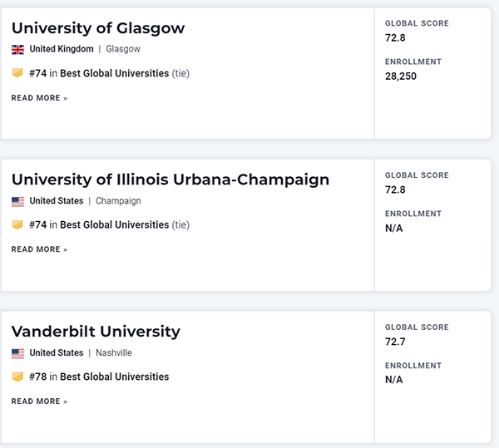Viewport: 499px width, 448px height.
Task: Click the United Kingdom flag icon
Action: [17, 49]
